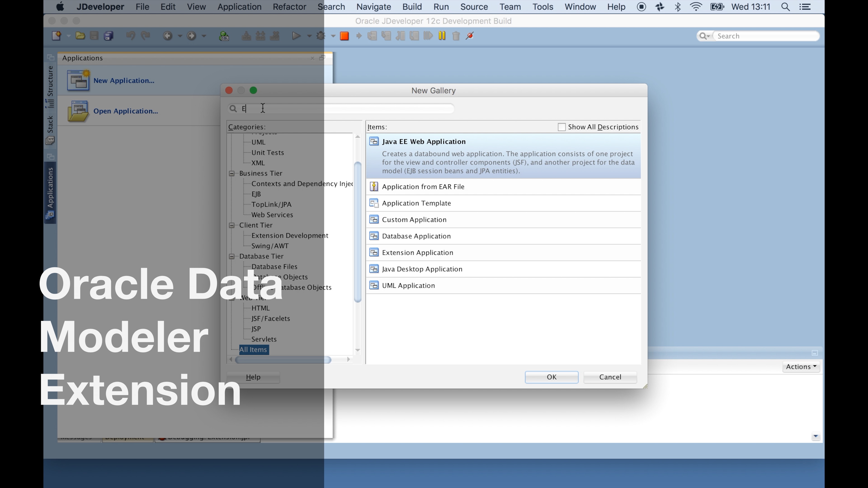Click the Redo toolbar icon
868x488 pixels.
(x=145, y=36)
